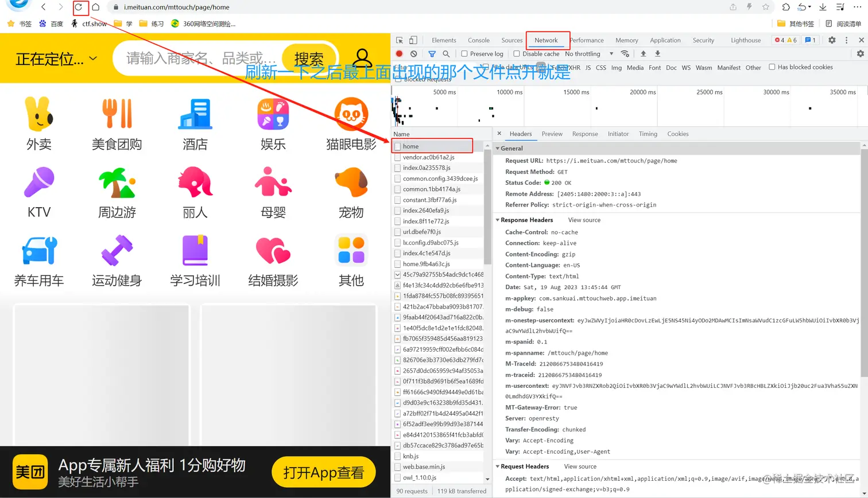Open the 阅读清单 reading list
Screen dimensions: 868x498
click(843, 24)
